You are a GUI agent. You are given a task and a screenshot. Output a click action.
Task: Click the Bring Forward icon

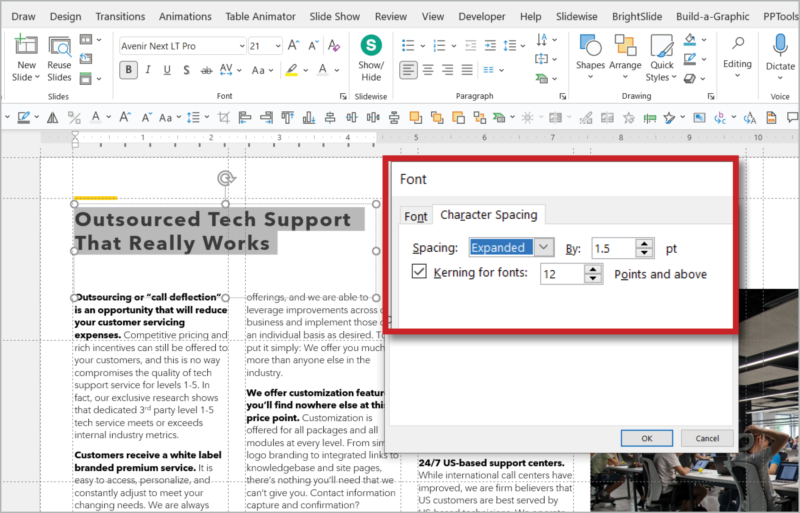[x=416, y=118]
